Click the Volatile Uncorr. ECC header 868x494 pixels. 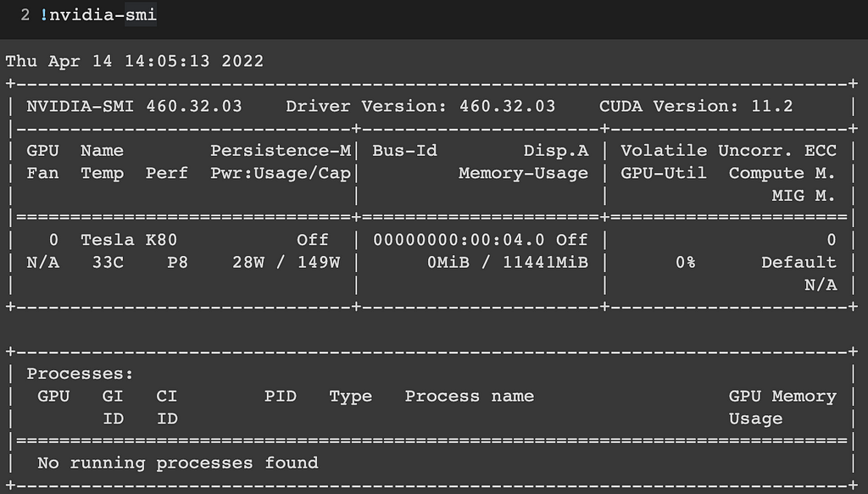pyautogui.click(x=728, y=151)
